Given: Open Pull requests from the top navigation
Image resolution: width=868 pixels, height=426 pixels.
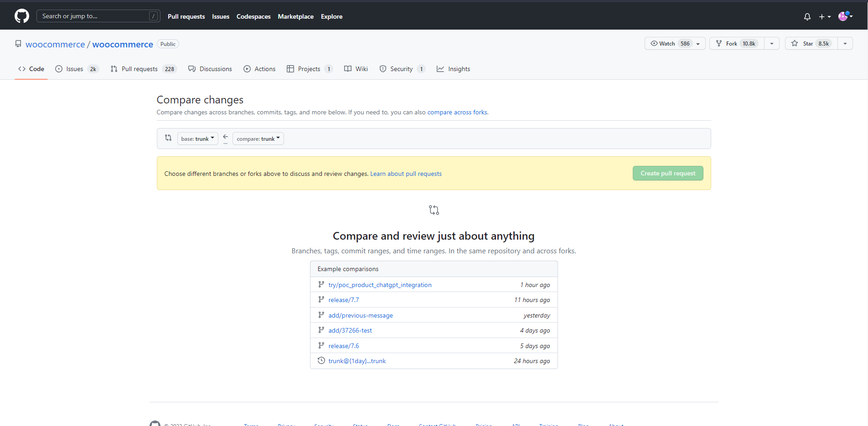Looking at the screenshot, I should [x=186, y=16].
